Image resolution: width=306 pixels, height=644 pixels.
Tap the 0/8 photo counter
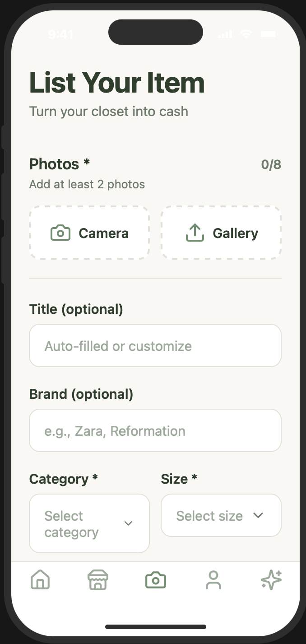pyautogui.click(x=271, y=165)
